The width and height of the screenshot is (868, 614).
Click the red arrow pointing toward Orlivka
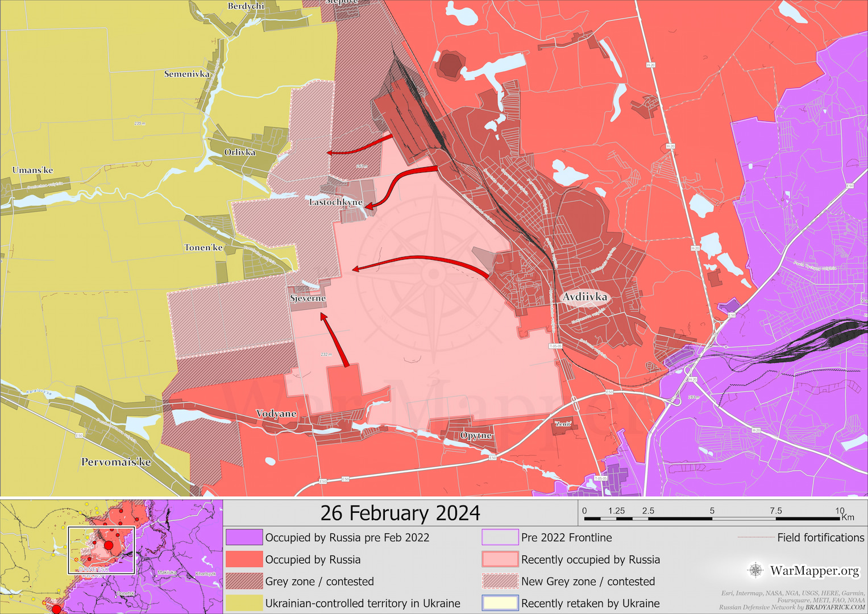[x=360, y=146]
